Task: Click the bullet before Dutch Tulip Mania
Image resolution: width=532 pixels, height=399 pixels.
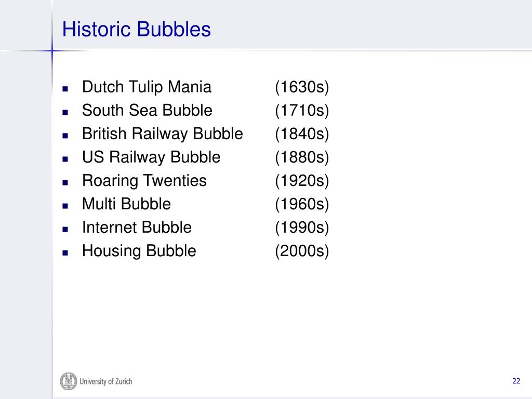Action: tap(65, 89)
